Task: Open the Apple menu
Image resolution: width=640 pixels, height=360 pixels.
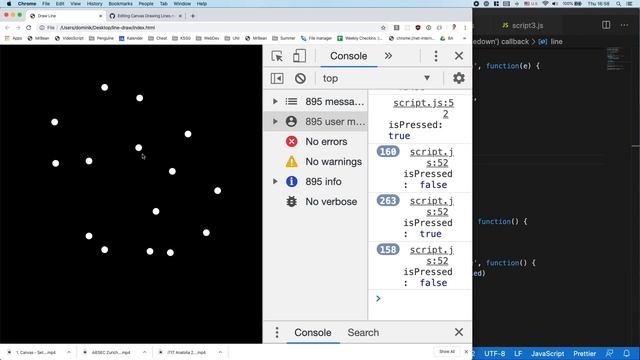Action: 9,4
